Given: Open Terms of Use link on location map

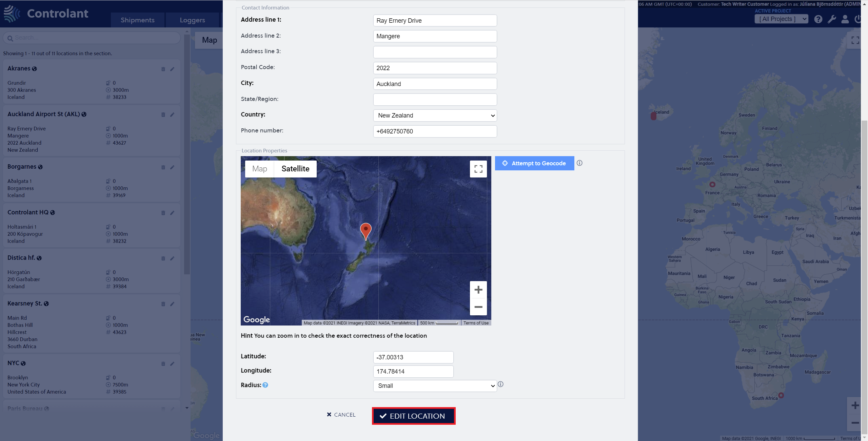Looking at the screenshot, I should [x=476, y=323].
